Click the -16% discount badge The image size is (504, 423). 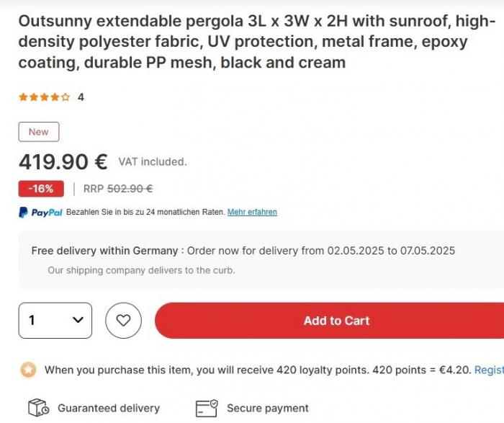pyautogui.click(x=41, y=189)
